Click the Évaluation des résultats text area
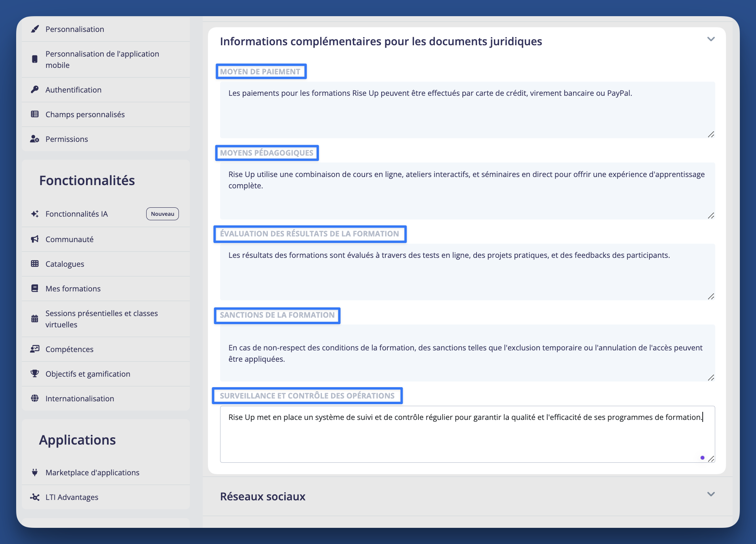 [467, 272]
